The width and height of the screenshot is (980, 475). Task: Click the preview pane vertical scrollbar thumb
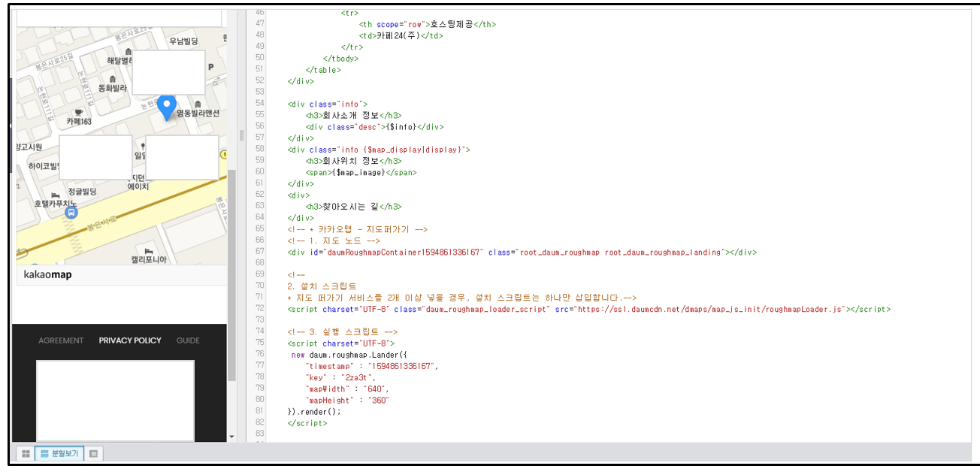[231, 274]
